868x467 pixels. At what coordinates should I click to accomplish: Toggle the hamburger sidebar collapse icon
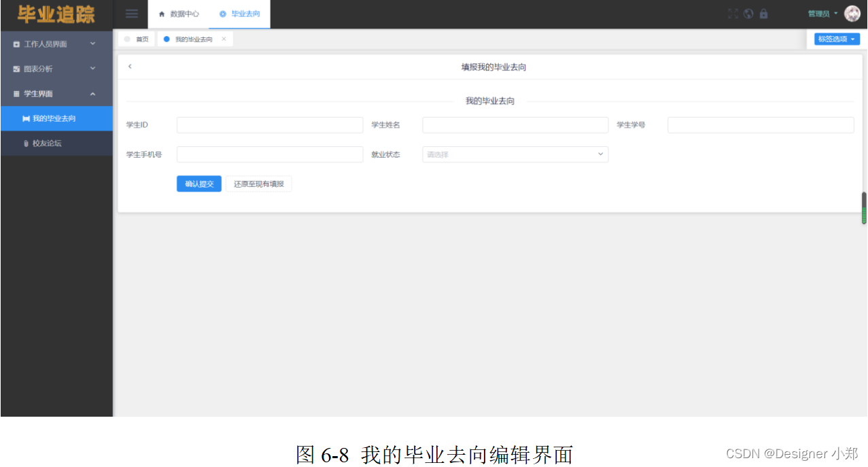(132, 14)
